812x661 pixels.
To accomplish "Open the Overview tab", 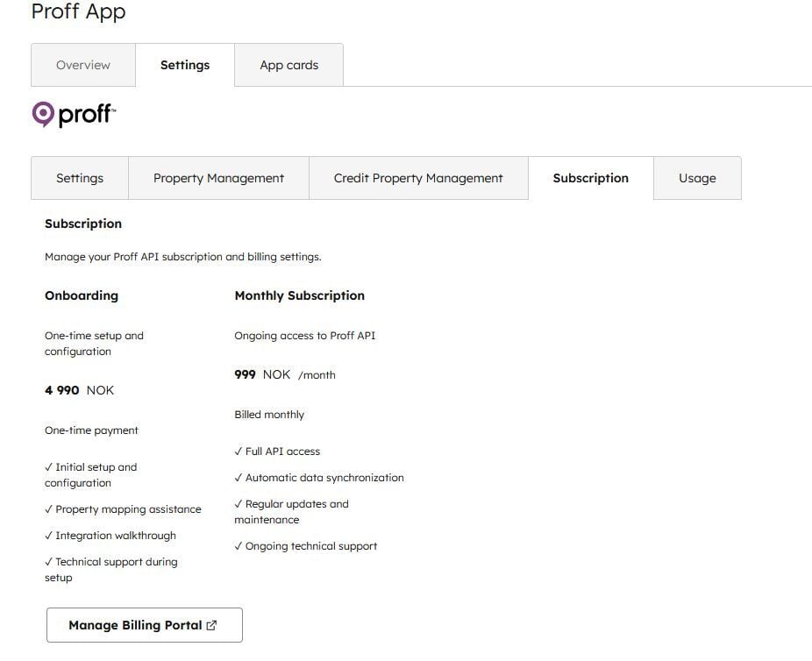I will 82,65.
